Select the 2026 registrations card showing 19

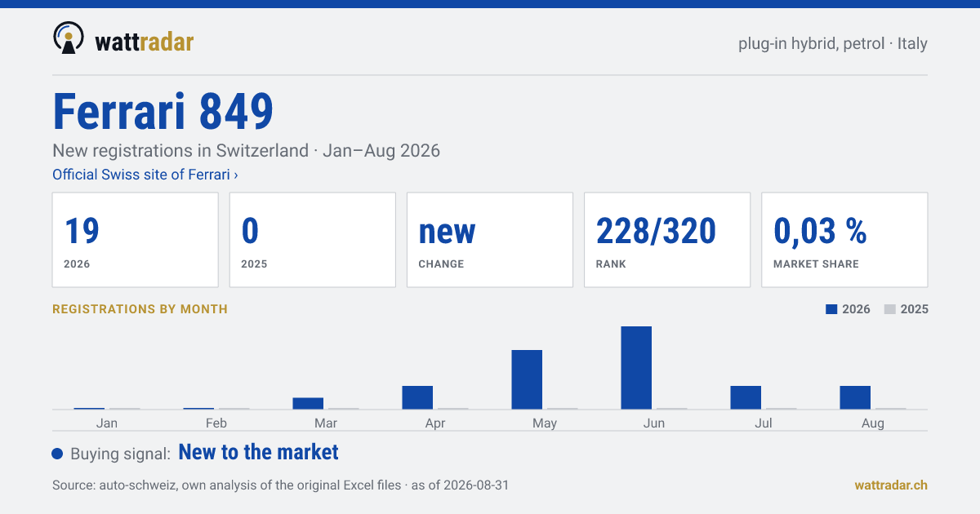click(x=136, y=240)
